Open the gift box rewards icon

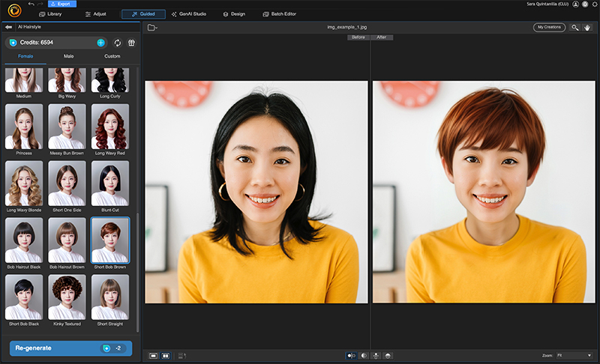[131, 43]
